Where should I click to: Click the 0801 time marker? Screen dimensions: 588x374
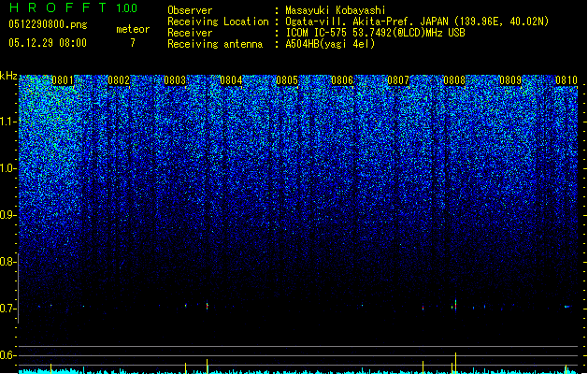(x=63, y=80)
